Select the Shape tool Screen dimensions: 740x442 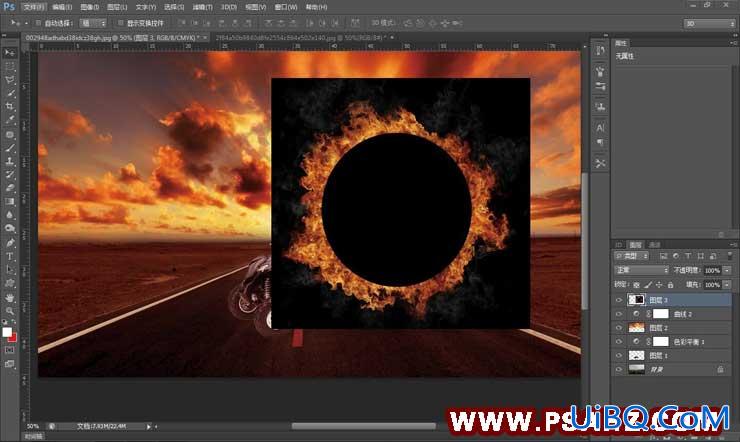coord(9,284)
